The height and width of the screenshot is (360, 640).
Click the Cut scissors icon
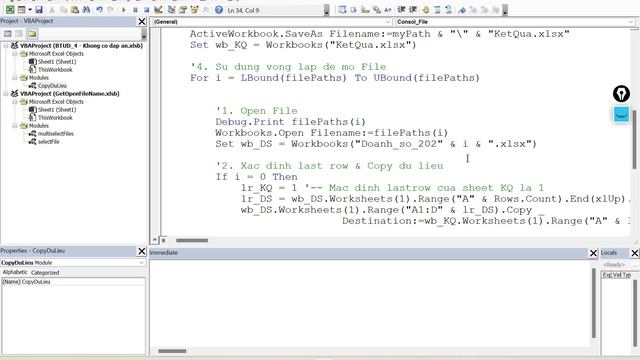point(52,10)
